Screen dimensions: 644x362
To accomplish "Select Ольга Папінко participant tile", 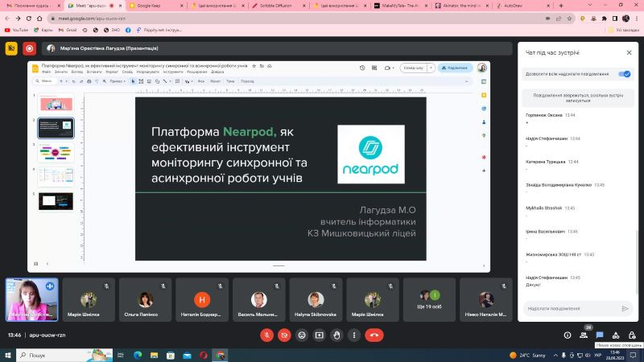I will point(145,299).
